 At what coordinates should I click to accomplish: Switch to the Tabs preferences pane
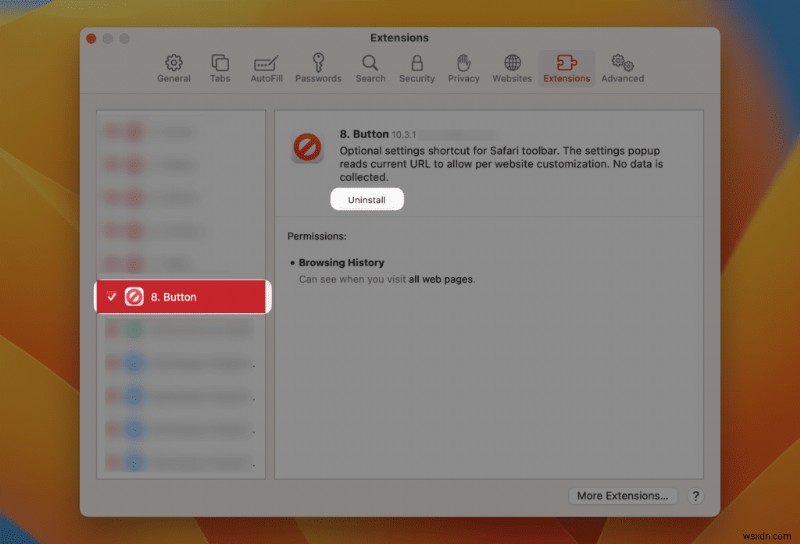coord(220,68)
